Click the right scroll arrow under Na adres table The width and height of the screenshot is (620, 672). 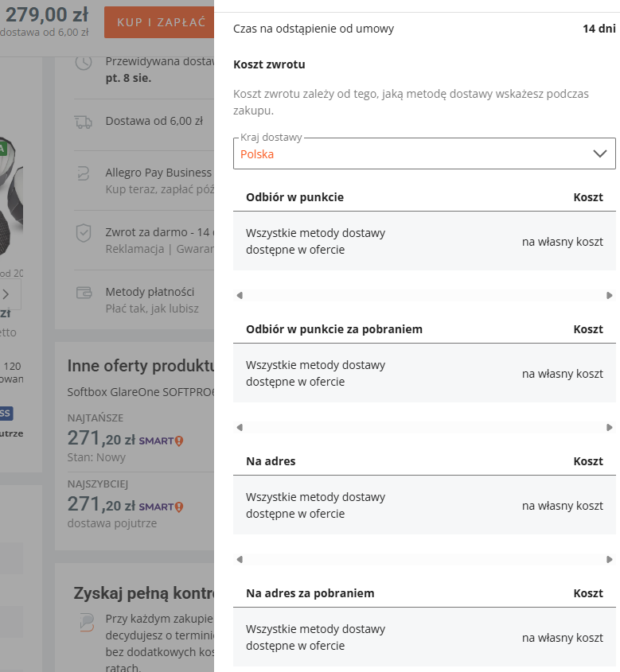click(x=610, y=559)
